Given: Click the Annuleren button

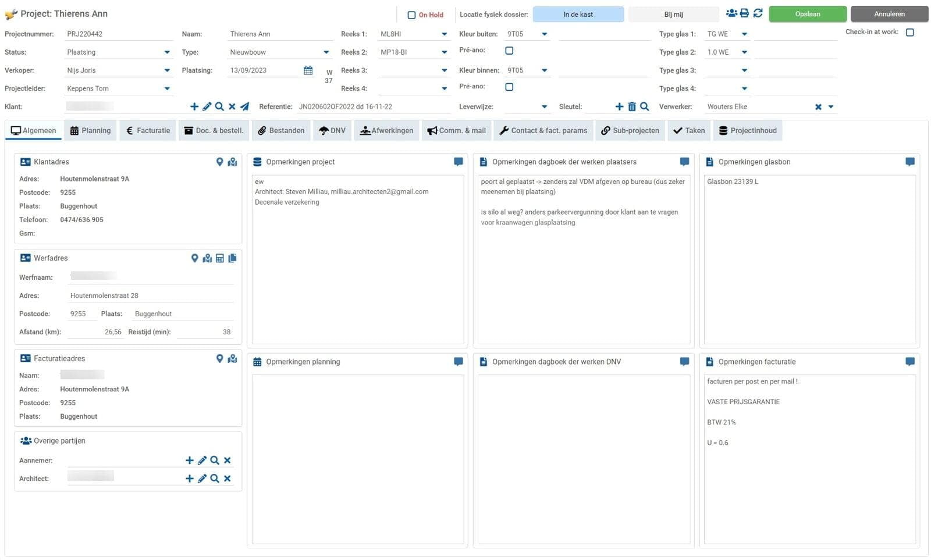Looking at the screenshot, I should click(x=889, y=14).
